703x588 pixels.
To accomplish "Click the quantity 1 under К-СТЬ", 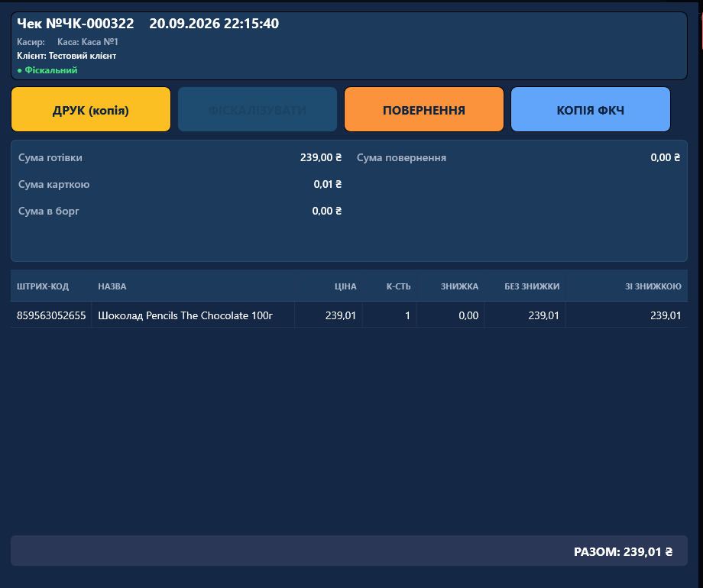I will coord(407,315).
